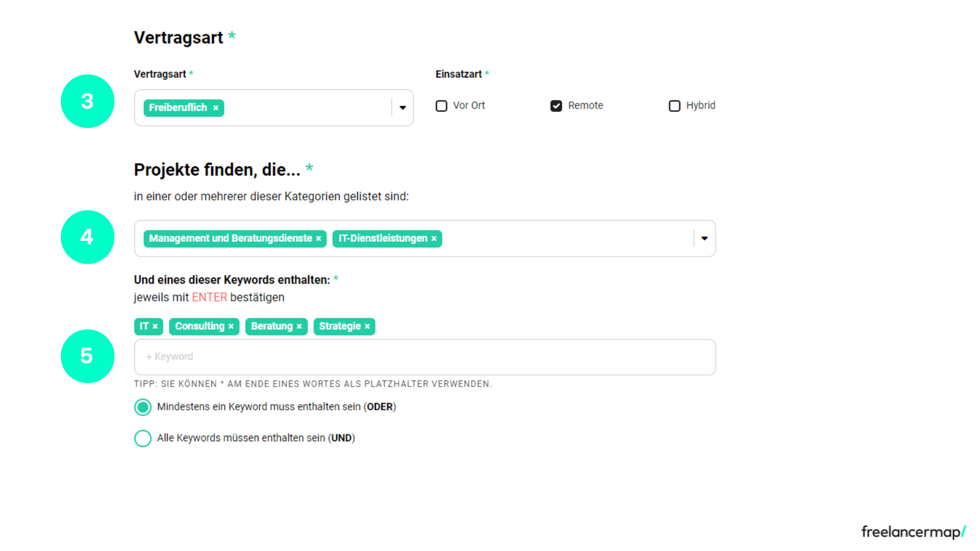Delete the Beratung keyword tag
Image resolution: width=980 pixels, height=551 pixels.
[x=299, y=326]
